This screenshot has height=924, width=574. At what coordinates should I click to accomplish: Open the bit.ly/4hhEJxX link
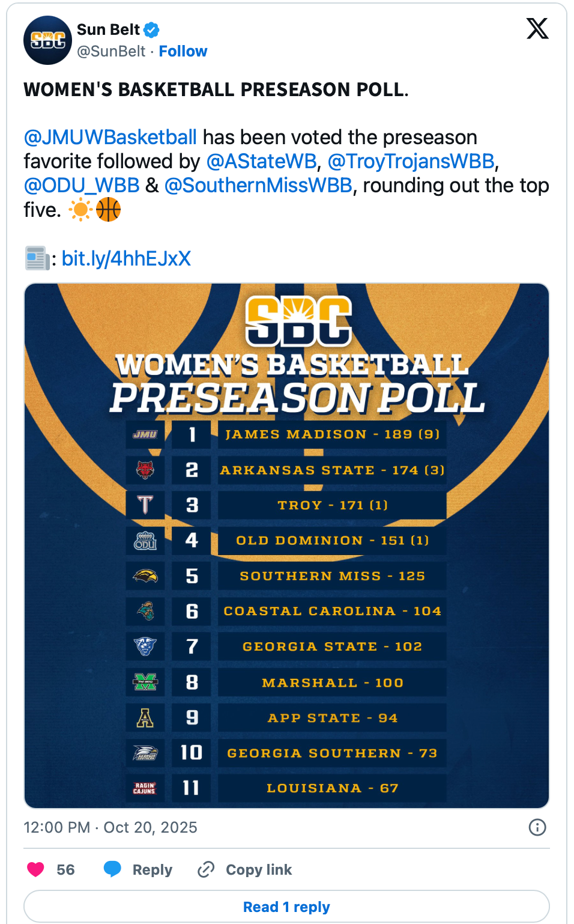[x=126, y=259]
